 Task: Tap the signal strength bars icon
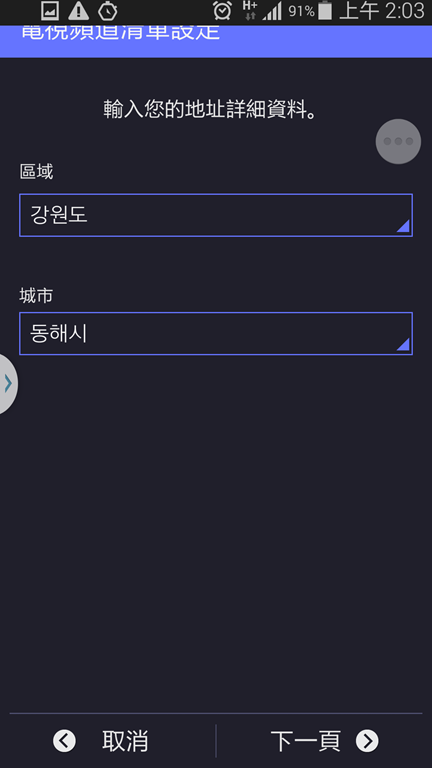[272, 11]
